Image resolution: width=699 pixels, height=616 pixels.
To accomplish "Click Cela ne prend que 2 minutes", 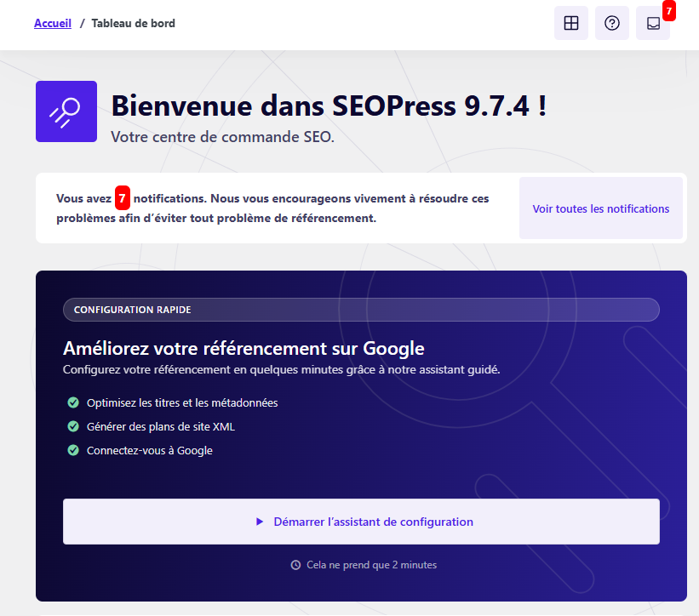I will [x=371, y=565].
